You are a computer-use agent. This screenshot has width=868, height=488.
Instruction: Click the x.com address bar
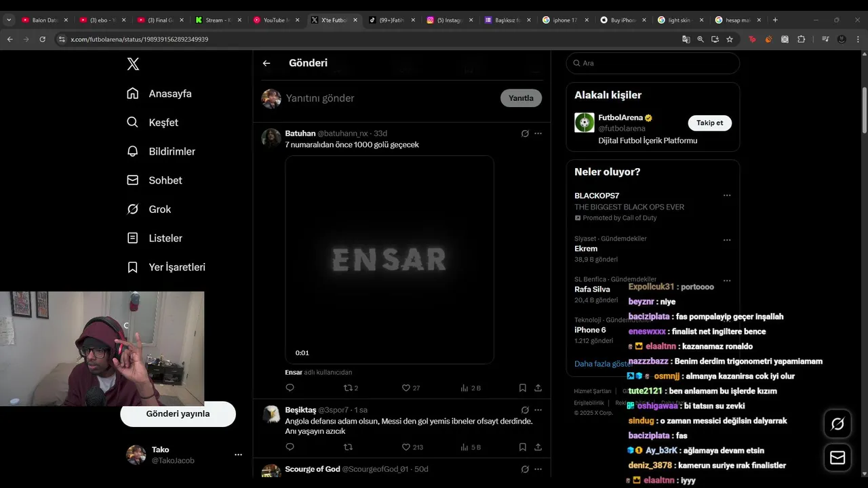pyautogui.click(x=366, y=39)
